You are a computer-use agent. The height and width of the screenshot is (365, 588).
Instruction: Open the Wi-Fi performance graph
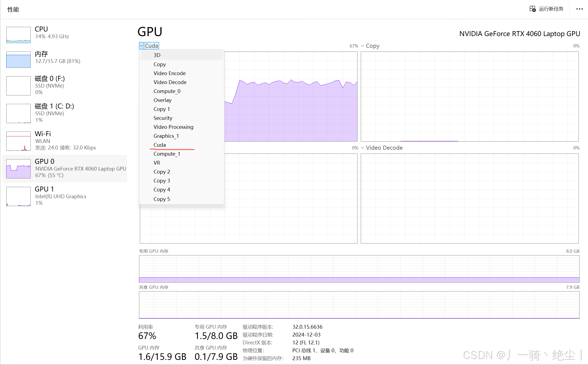tap(18, 141)
